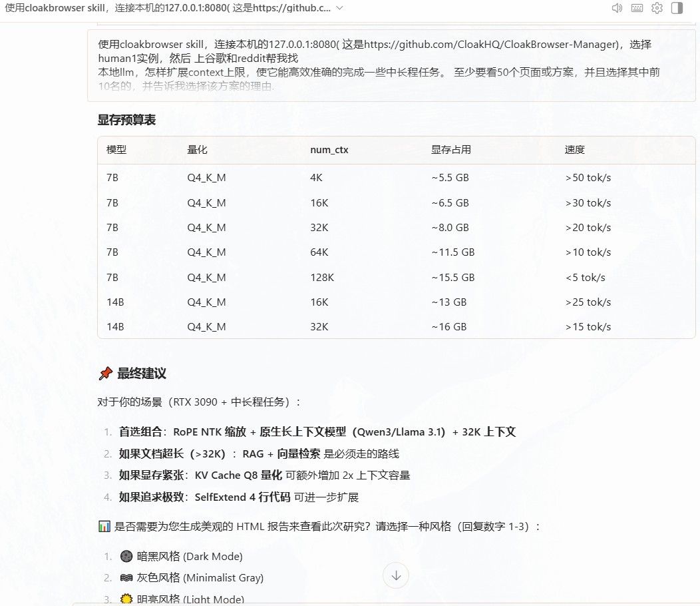Click the 速度 column header
This screenshot has height=606, width=700.
pos(574,150)
